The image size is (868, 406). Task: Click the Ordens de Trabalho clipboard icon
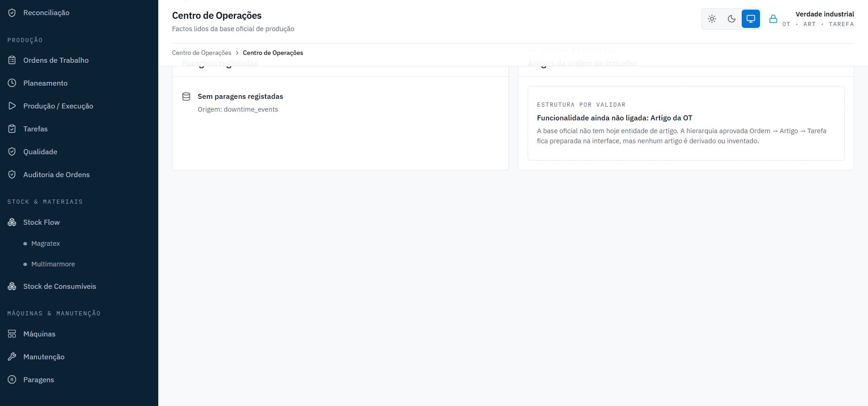pyautogui.click(x=12, y=60)
